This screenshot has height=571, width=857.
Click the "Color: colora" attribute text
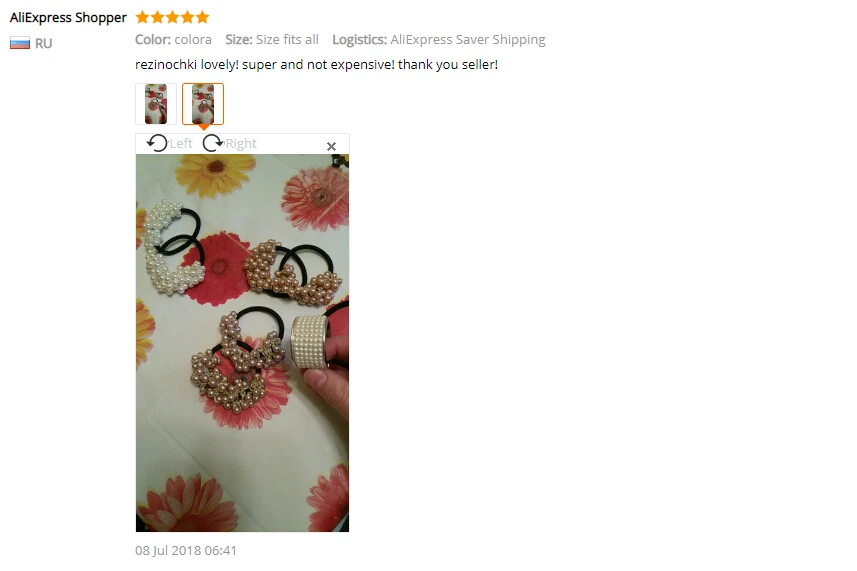coord(173,39)
